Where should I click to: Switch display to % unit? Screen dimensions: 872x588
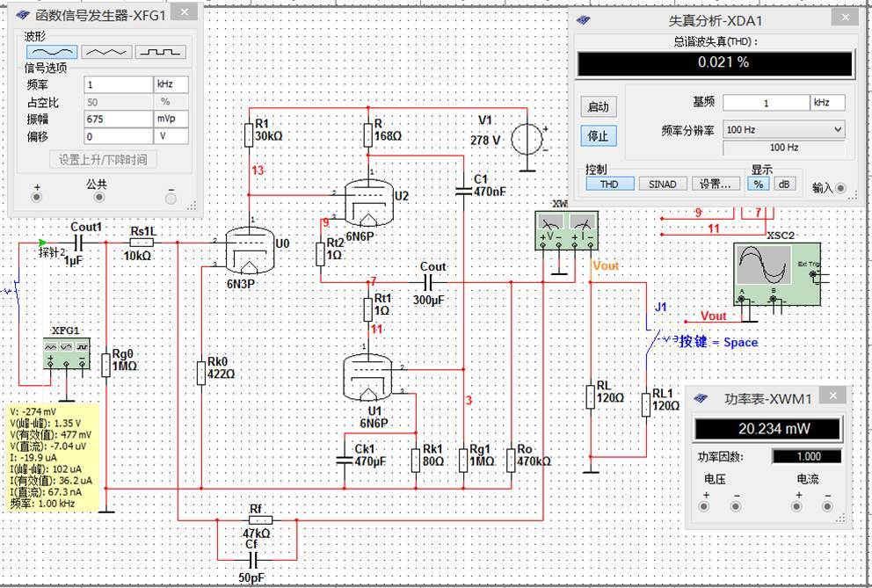coord(759,184)
